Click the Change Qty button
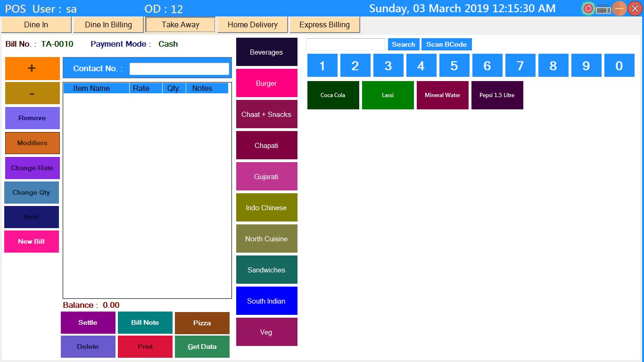Image resolution: width=644 pixels, height=362 pixels. click(32, 192)
